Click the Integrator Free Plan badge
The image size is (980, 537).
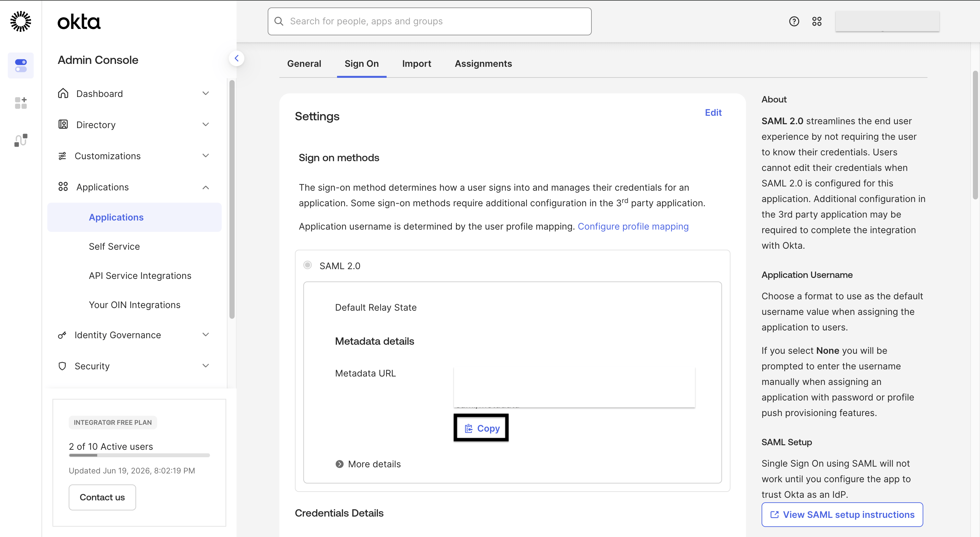(112, 423)
